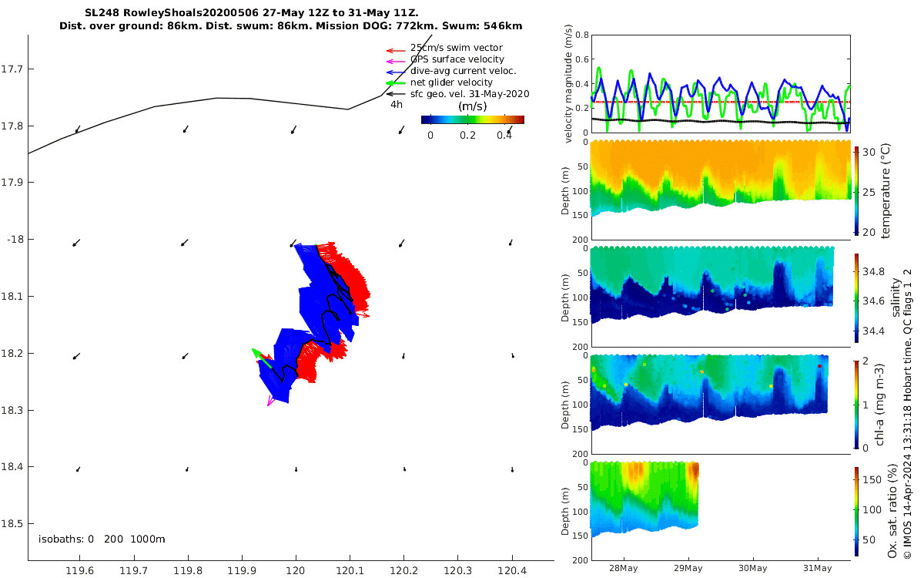
Task: Click the '18.5' latitude tick label
Action: 12,523
